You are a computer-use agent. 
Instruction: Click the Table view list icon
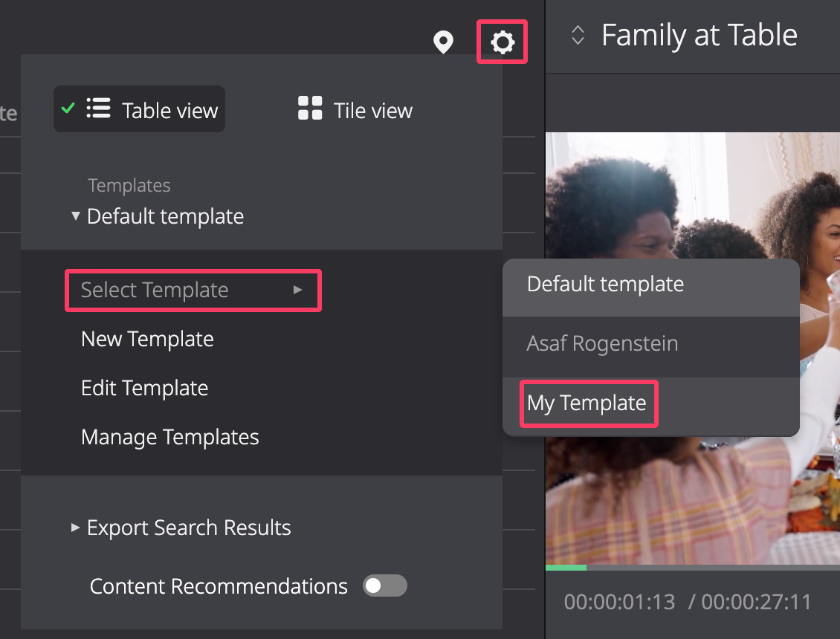pos(99,108)
